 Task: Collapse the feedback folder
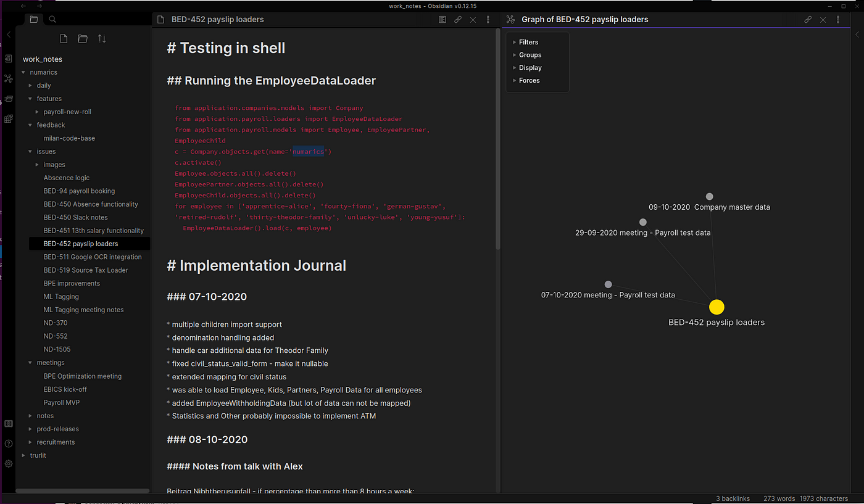(30, 125)
